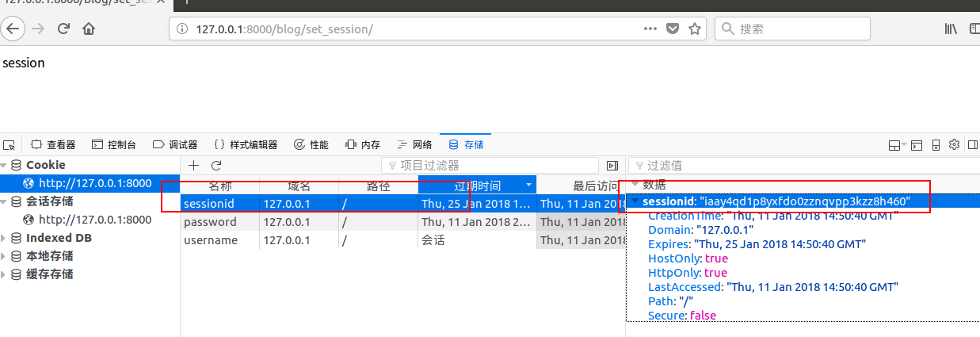Activate the element picker in devtools
Screen dimensions: 980x337
[10, 145]
